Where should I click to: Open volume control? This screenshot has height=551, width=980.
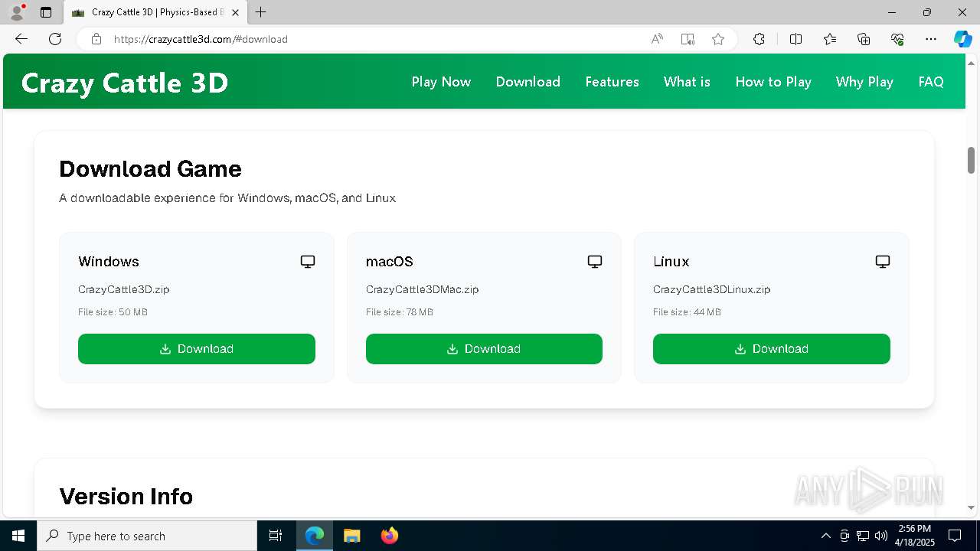(x=880, y=536)
